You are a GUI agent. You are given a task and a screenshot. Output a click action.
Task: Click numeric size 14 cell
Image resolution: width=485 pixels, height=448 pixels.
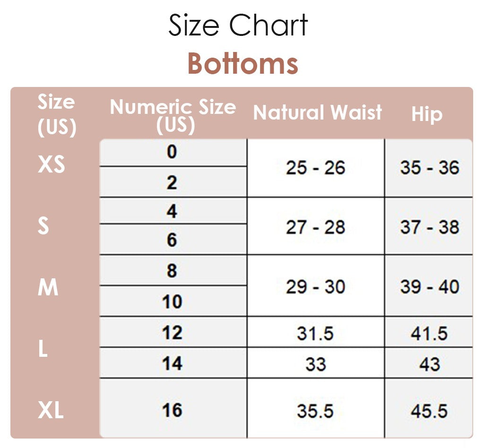[x=172, y=363]
